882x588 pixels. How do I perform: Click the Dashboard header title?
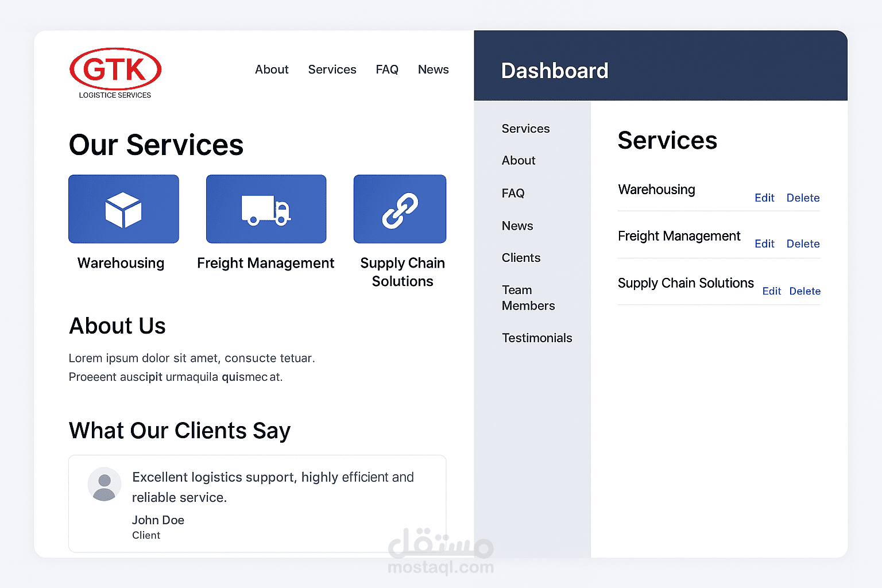click(x=555, y=71)
